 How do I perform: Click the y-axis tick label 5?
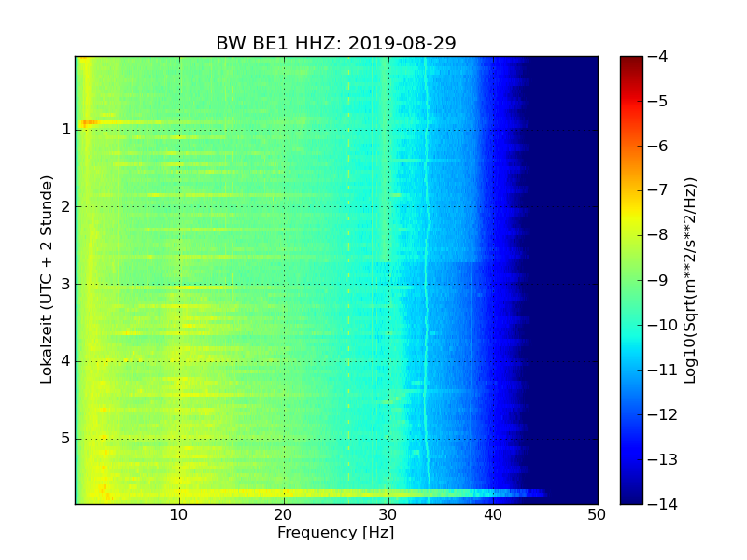66,439
